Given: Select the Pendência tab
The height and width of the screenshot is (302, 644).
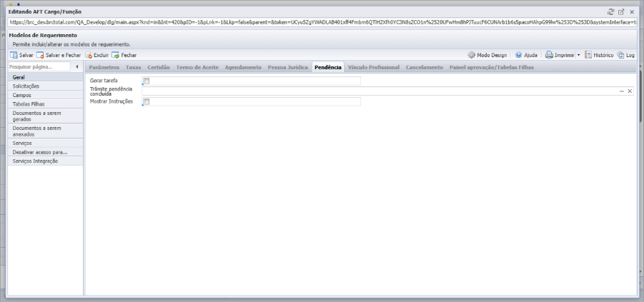Looking at the screenshot, I should [x=328, y=67].
